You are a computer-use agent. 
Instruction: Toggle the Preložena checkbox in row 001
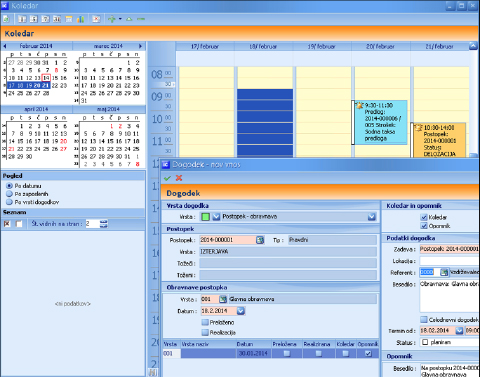[287, 353]
